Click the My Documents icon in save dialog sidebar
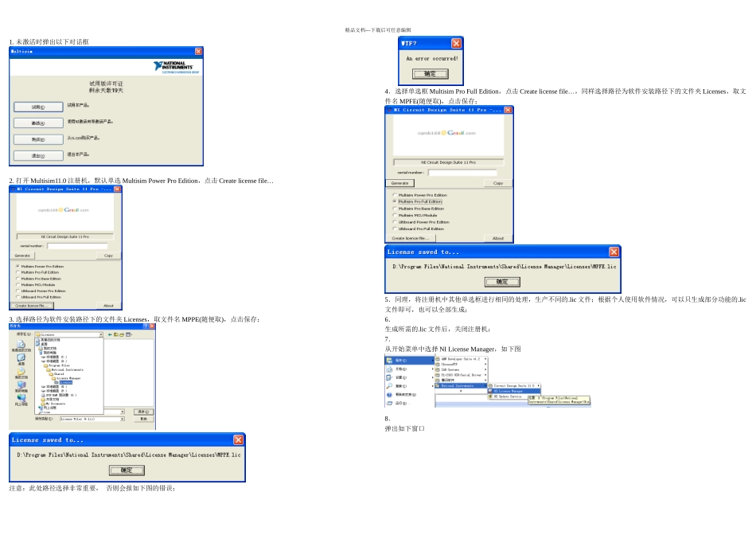 pyautogui.click(x=21, y=373)
